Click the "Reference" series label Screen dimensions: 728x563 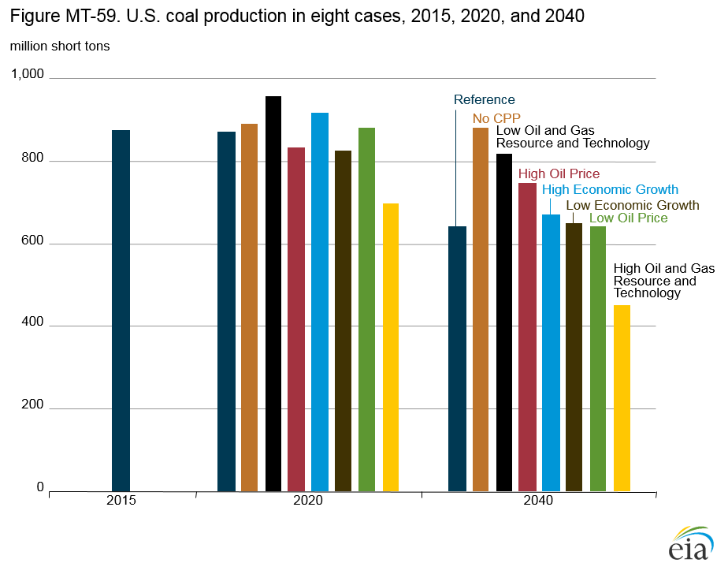pos(484,100)
